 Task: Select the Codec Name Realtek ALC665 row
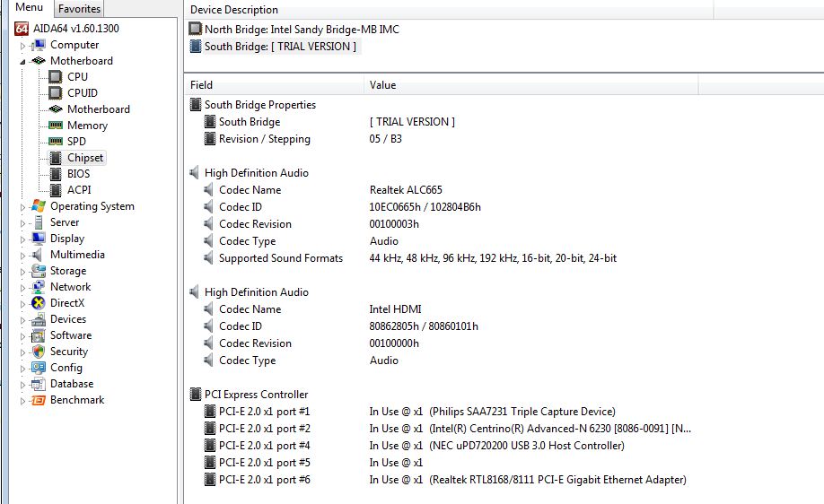(323, 189)
